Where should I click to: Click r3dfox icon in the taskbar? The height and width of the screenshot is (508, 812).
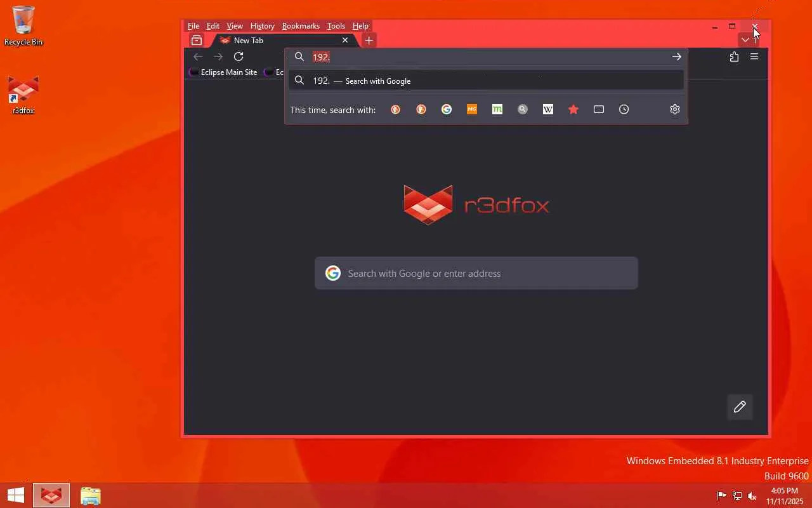tap(51, 495)
